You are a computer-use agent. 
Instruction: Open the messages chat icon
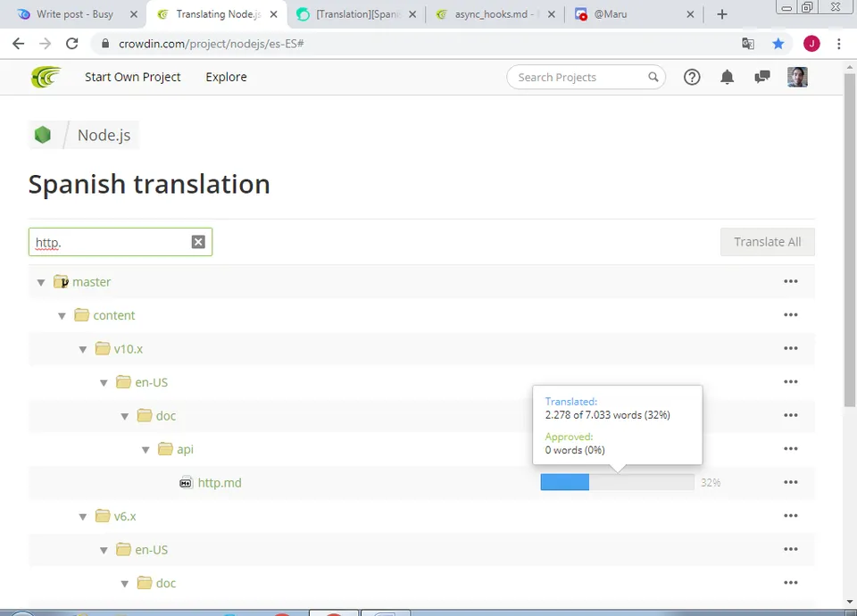pyautogui.click(x=761, y=77)
